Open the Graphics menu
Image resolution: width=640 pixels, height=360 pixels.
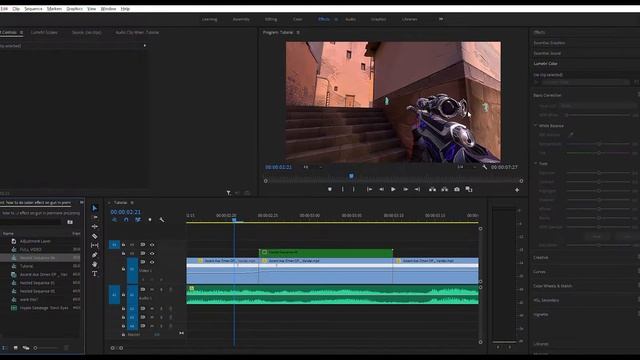75,9
